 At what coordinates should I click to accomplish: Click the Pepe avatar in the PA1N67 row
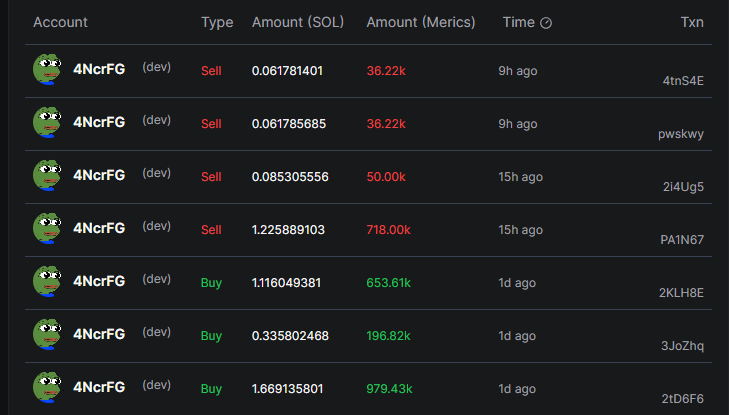click(47, 228)
